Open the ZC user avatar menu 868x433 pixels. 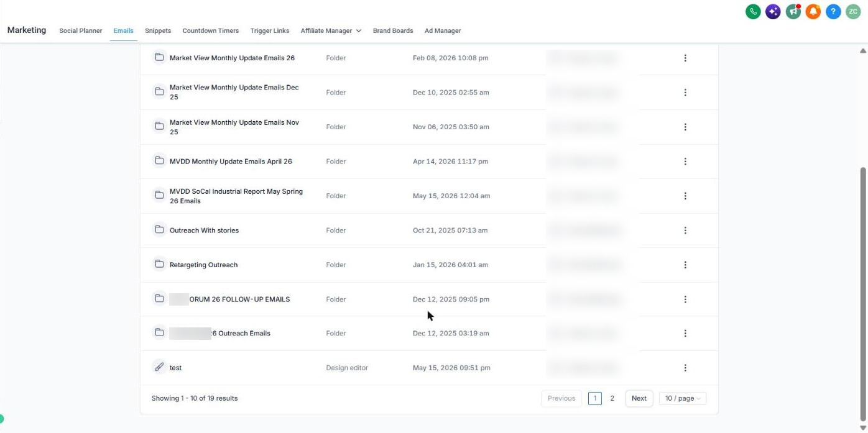[x=853, y=11]
